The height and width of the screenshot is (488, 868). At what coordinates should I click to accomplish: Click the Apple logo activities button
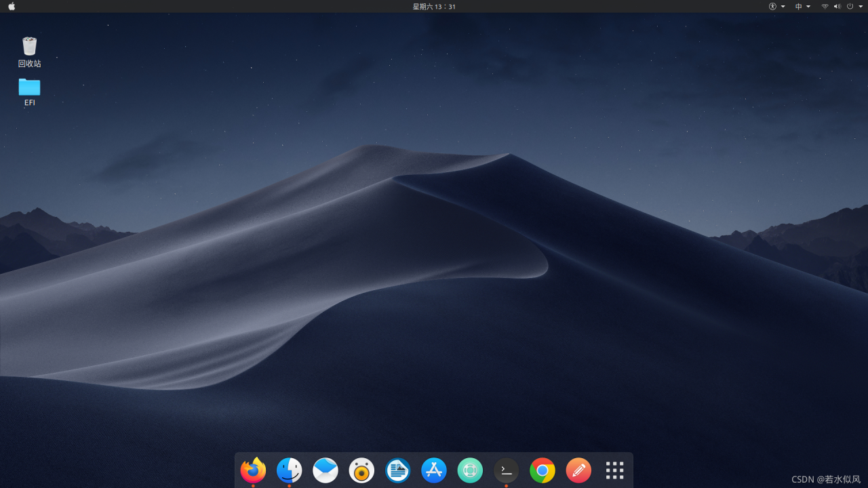point(12,6)
